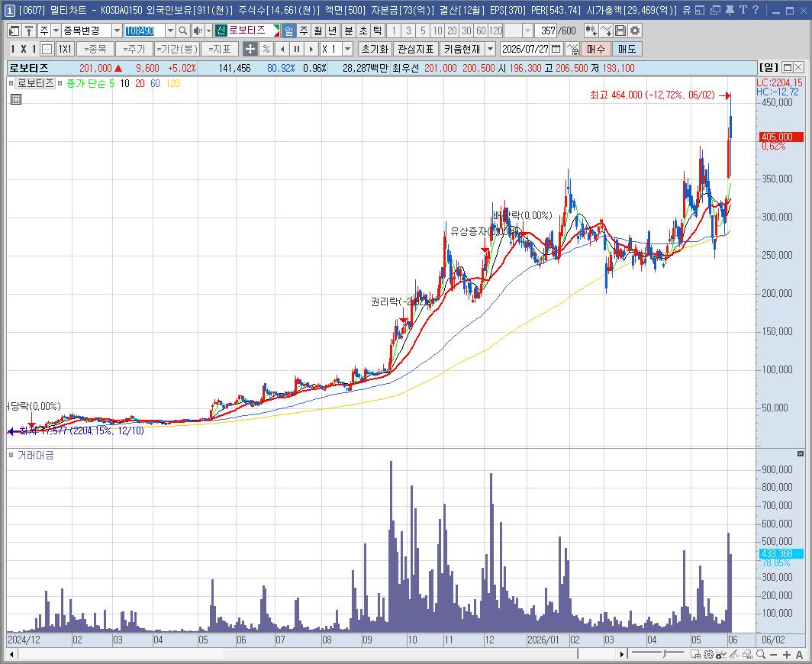The image size is (812, 664).
Task: Click the data table icon in chart
Action: (x=16, y=99)
